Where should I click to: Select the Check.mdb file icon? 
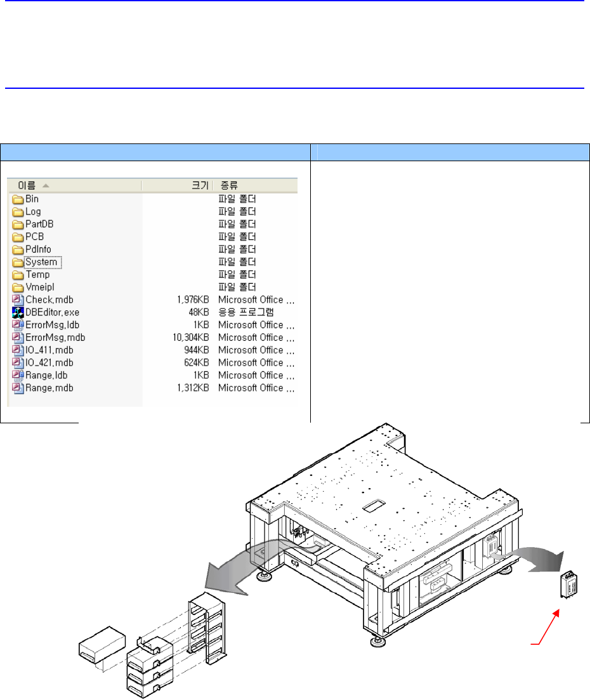click(18, 300)
